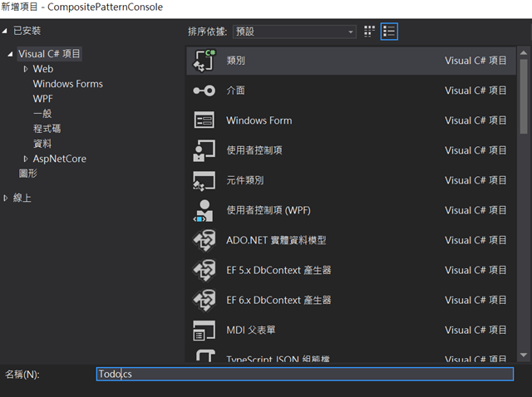Select the 使用者控制項 (WPF) icon

click(204, 210)
